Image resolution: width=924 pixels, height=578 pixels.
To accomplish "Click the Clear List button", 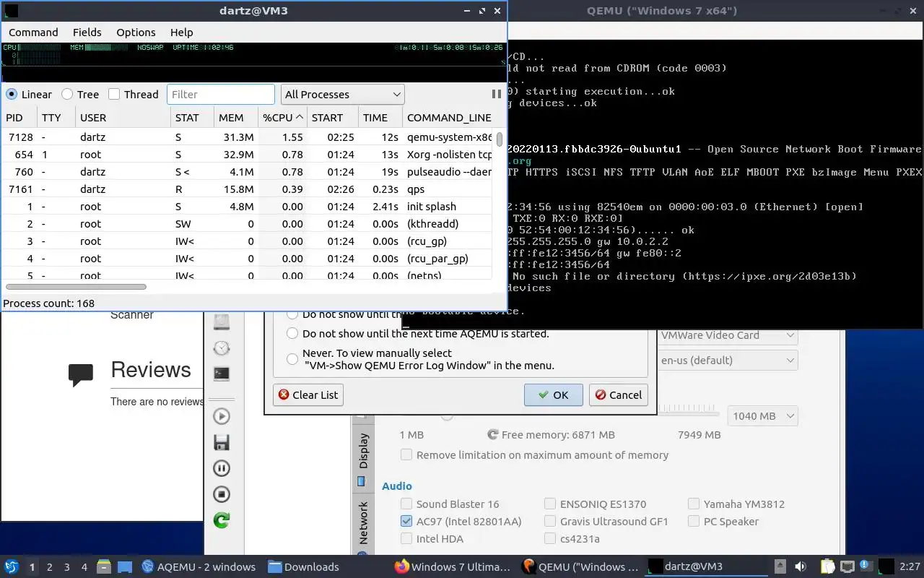I will 308,394.
